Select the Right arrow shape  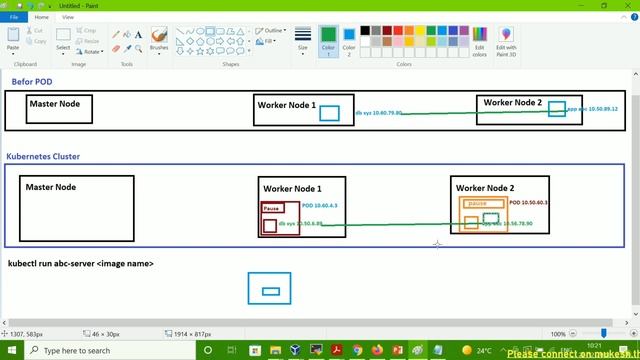coord(220,41)
